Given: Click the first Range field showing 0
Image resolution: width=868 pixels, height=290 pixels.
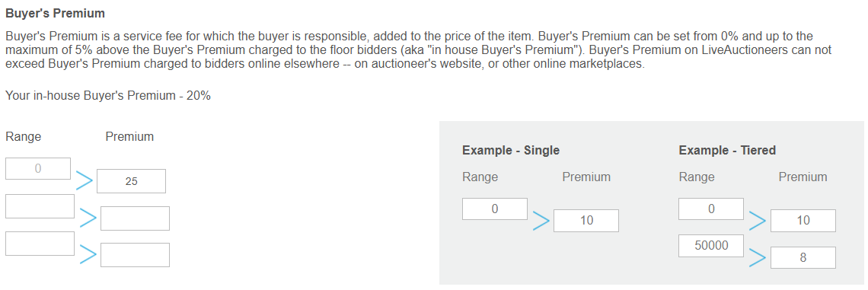Looking at the screenshot, I should point(38,169).
